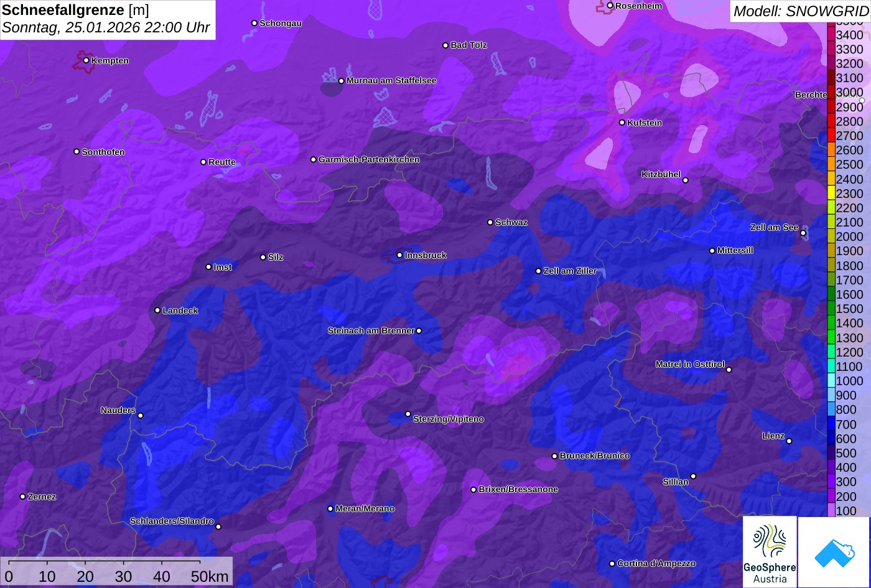Click the Kitzbühel city label
Image resolution: width=871 pixels, height=588 pixels.
point(661,174)
